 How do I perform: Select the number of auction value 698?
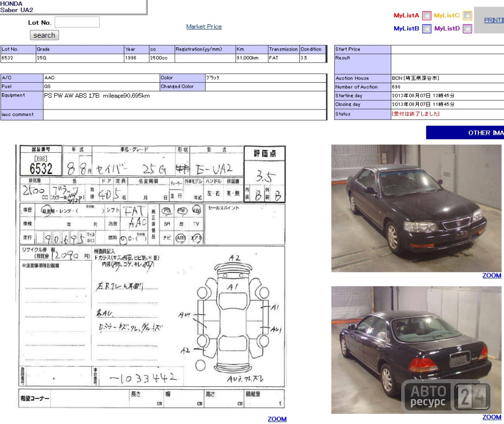(x=396, y=87)
